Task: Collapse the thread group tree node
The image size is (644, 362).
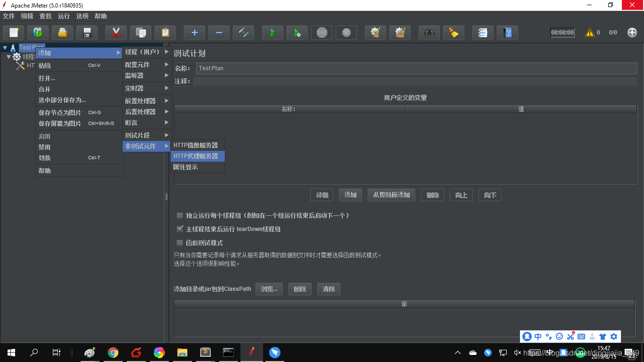Action: click(x=8, y=57)
